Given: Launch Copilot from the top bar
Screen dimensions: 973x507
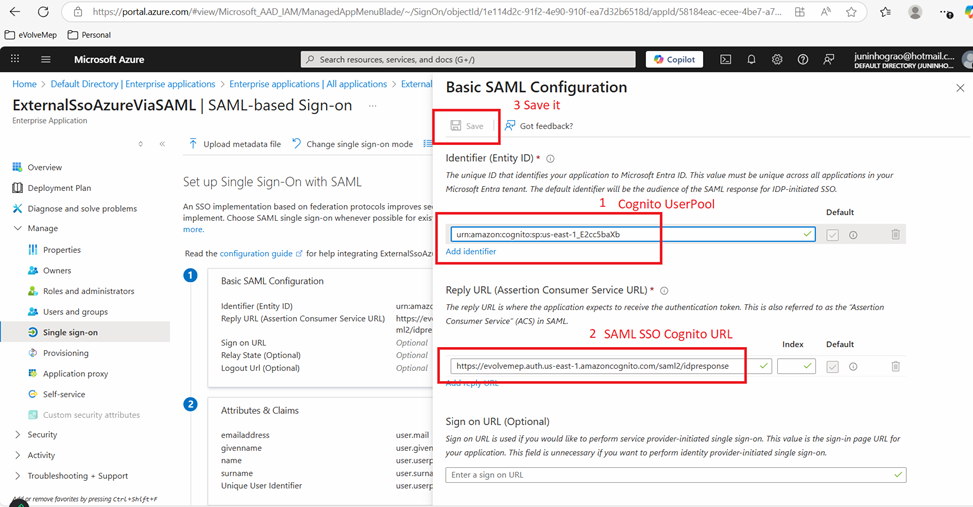Looking at the screenshot, I should [675, 60].
